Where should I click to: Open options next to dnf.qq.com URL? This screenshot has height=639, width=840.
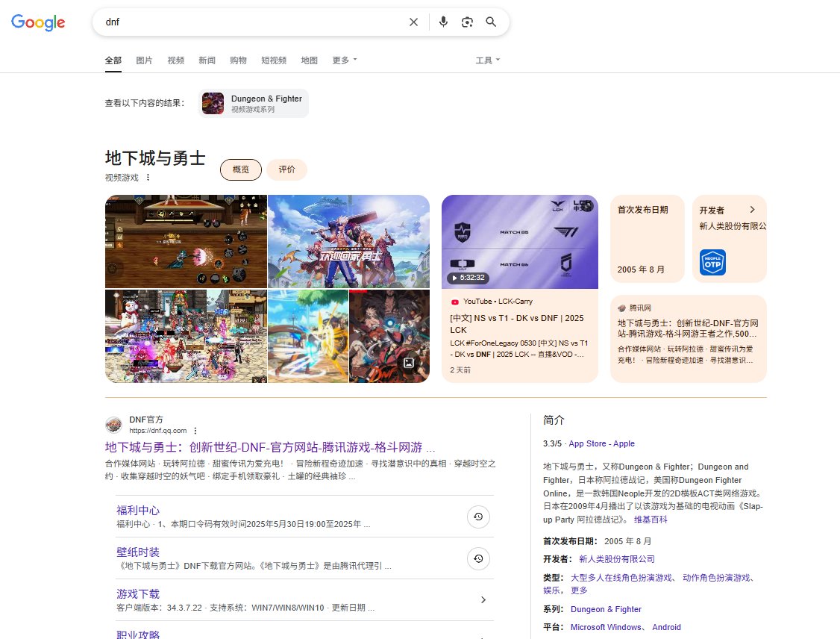[195, 431]
